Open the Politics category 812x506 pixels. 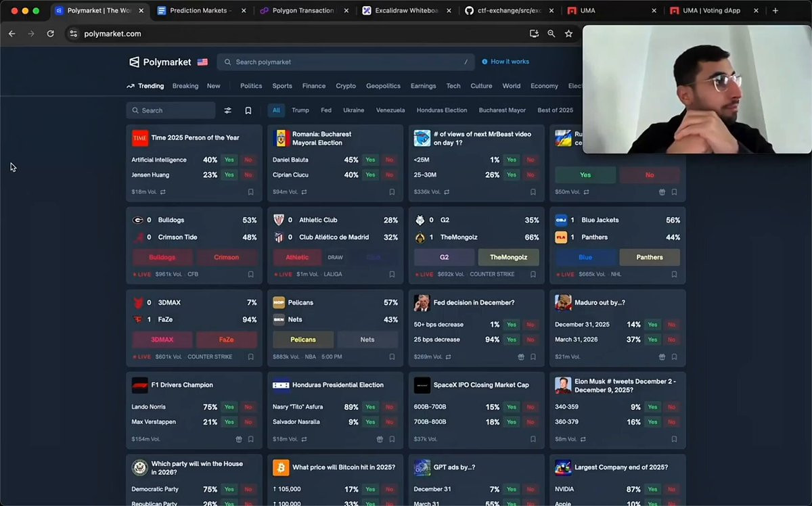point(251,86)
